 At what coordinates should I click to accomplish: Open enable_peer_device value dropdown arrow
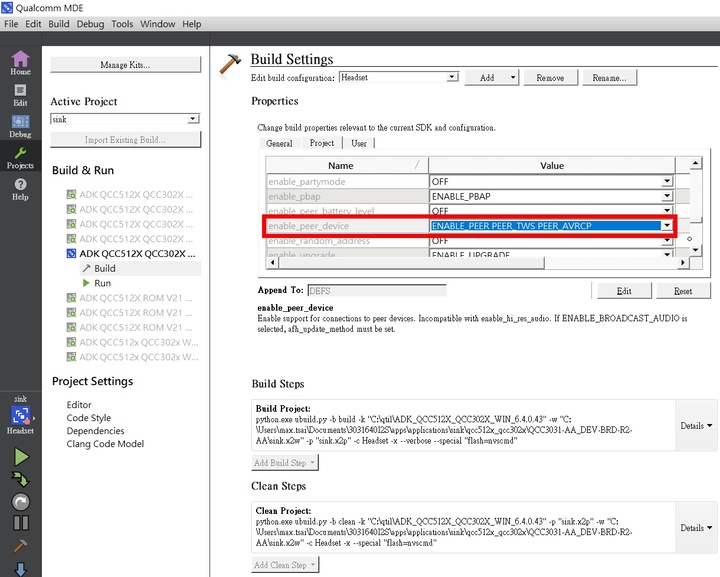(x=667, y=225)
